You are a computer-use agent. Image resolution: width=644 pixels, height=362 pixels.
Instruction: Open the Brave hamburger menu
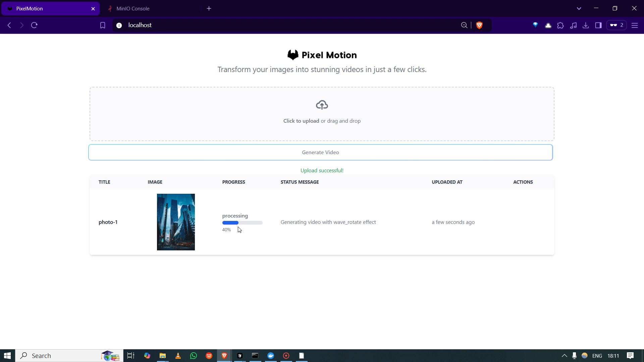[635, 25]
